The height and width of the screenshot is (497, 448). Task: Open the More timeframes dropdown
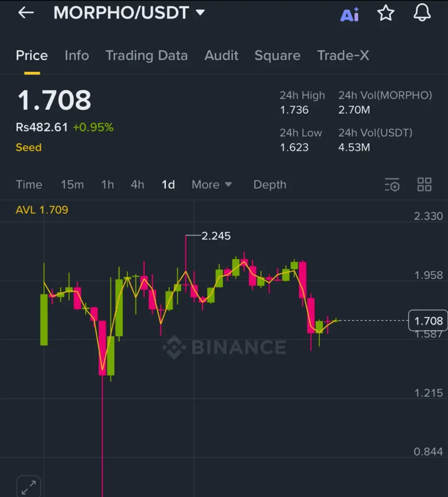point(211,185)
